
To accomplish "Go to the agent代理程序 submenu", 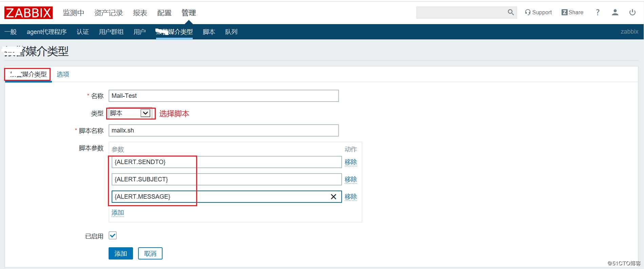I will point(46,32).
